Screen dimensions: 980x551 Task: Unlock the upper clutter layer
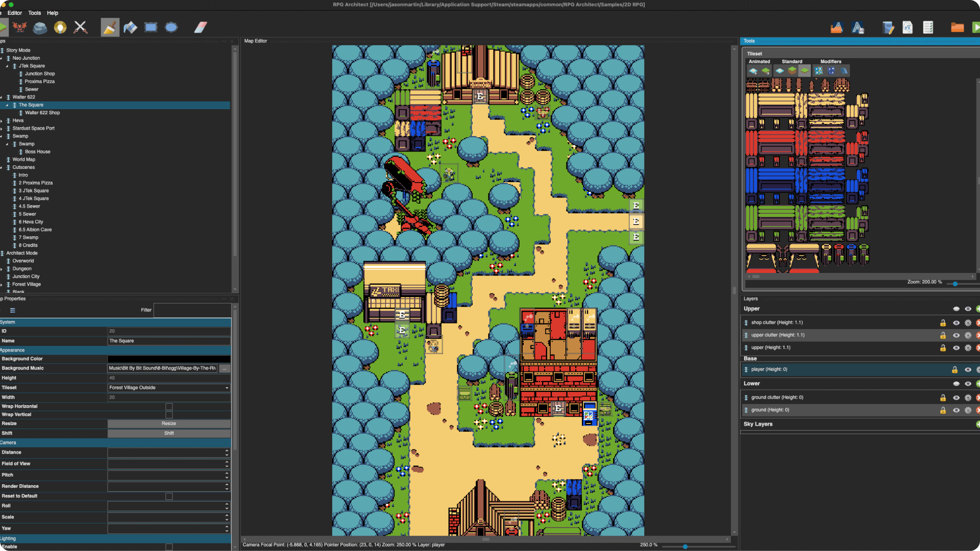tap(943, 335)
